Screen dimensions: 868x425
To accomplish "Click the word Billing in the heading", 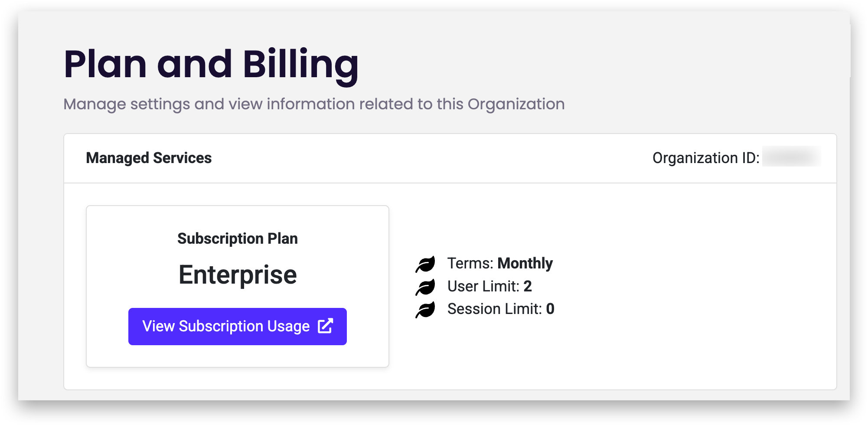I will coord(300,64).
